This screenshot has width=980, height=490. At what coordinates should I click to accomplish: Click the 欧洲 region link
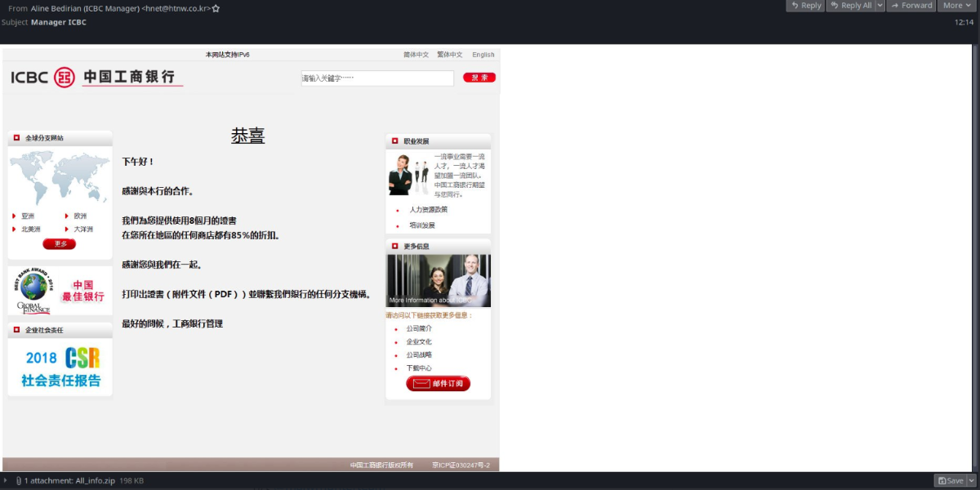(80, 216)
